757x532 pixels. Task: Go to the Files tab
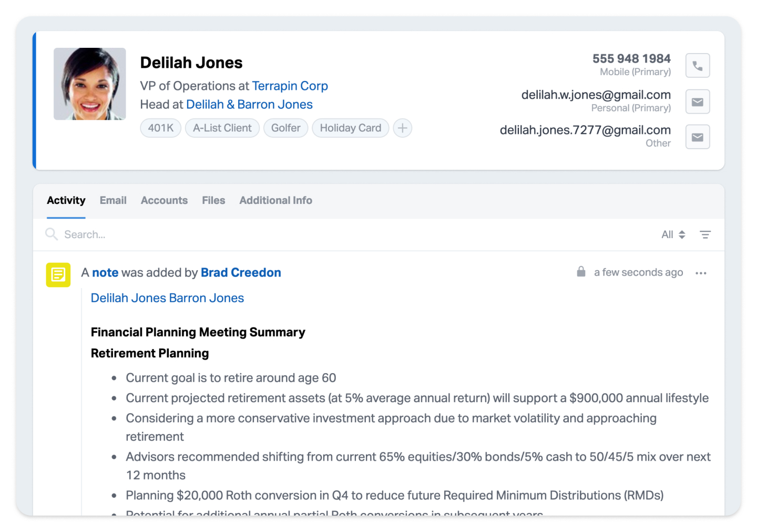click(x=213, y=200)
